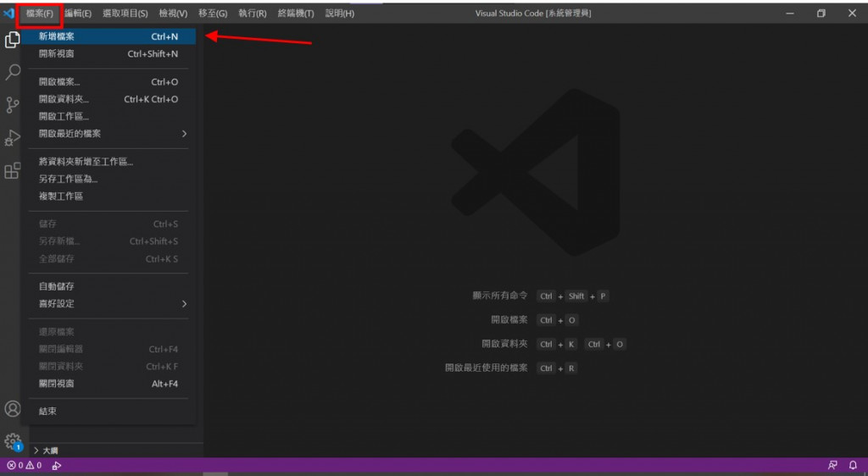Minimize the Visual Studio Code window
The image size is (868, 476).
790,14
